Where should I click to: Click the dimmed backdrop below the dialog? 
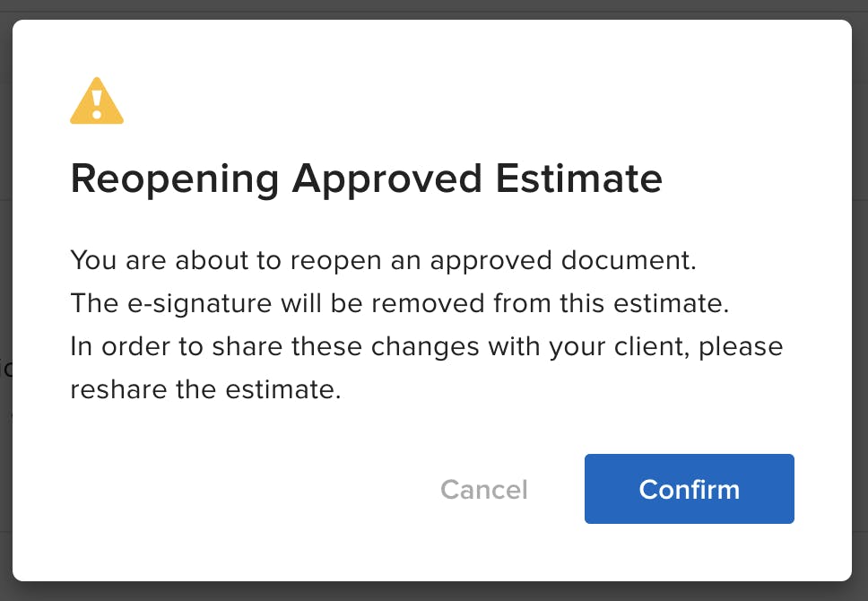pos(434,592)
